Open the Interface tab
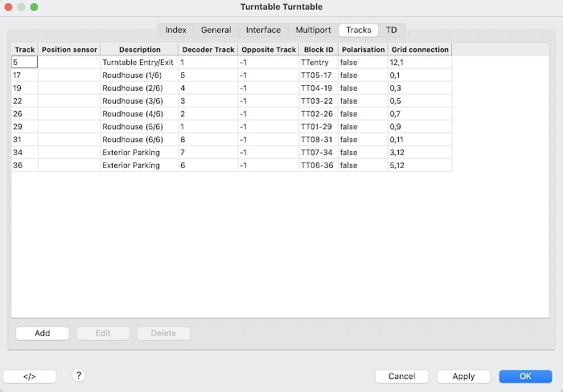Viewport: 563px width, 392px height. click(263, 31)
